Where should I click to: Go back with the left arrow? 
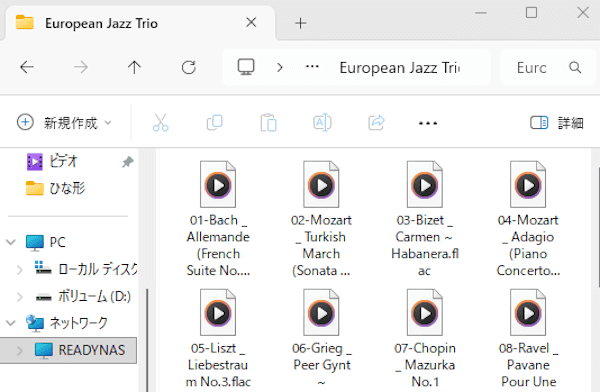click(27, 67)
